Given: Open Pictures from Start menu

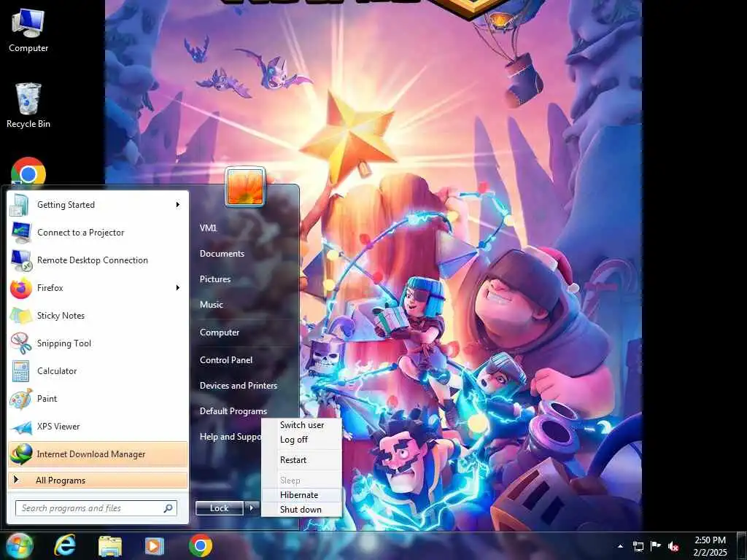Looking at the screenshot, I should (215, 279).
